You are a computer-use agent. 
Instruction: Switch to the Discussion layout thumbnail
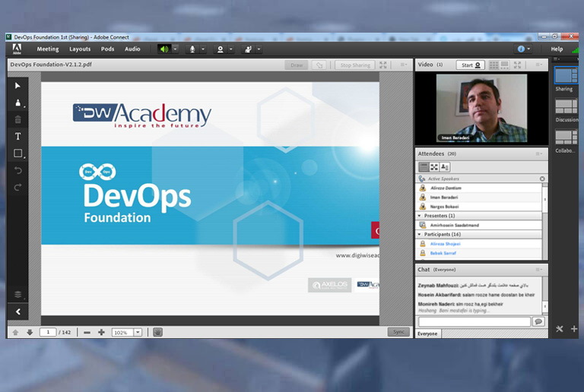[x=566, y=106]
